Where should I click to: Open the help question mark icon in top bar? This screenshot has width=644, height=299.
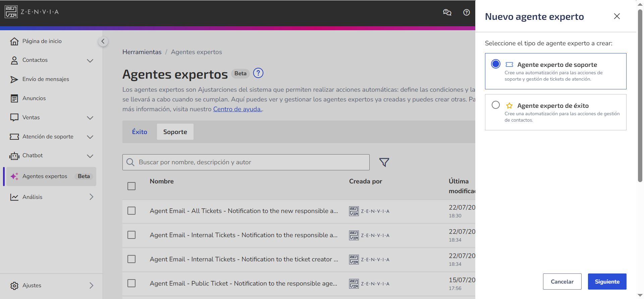pos(467,12)
